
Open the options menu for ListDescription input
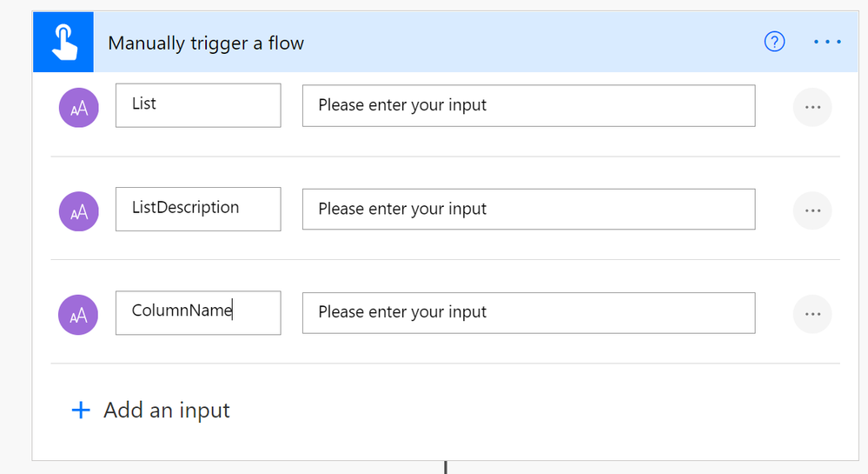coord(812,210)
